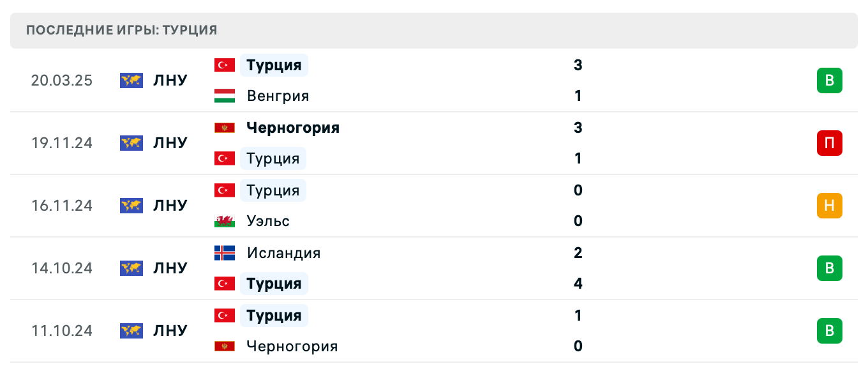The image size is (868, 373).
Task: Click the Черногория winner label on 19.11.24
Action: [x=293, y=127]
